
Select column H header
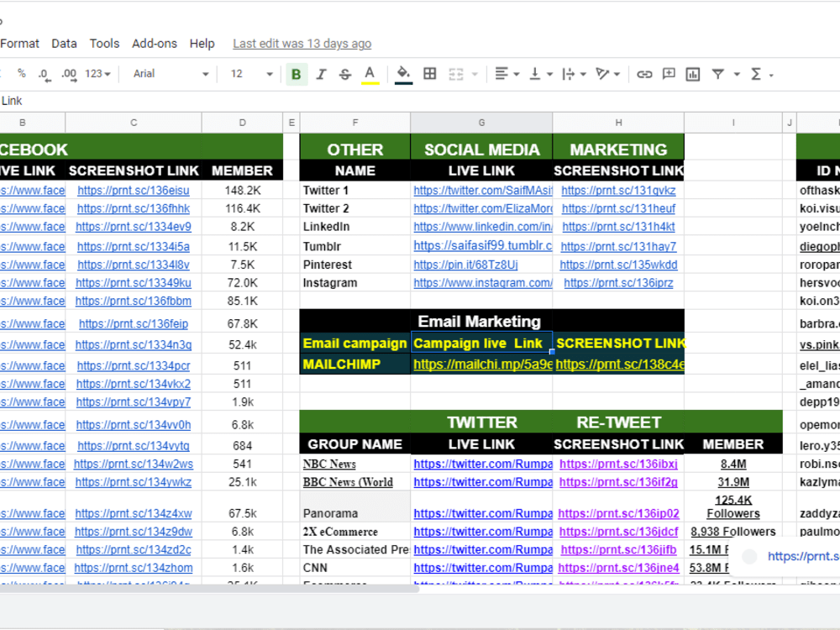point(618,123)
